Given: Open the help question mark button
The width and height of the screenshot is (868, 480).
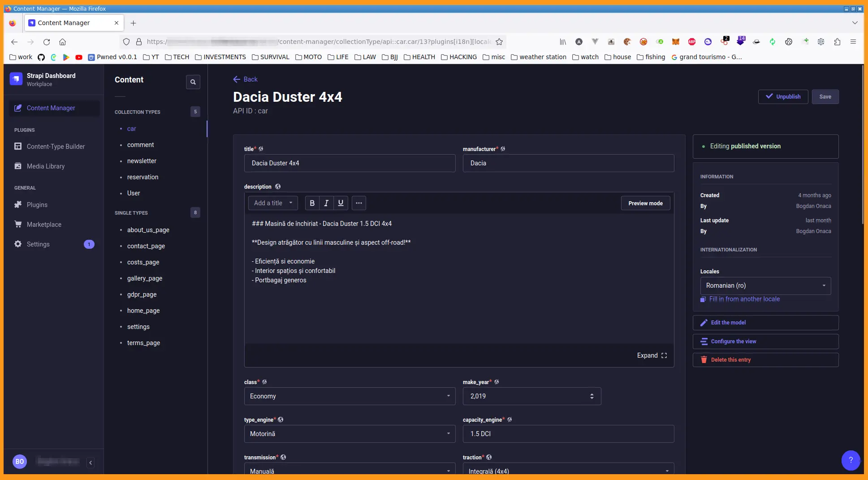Looking at the screenshot, I should point(851,460).
